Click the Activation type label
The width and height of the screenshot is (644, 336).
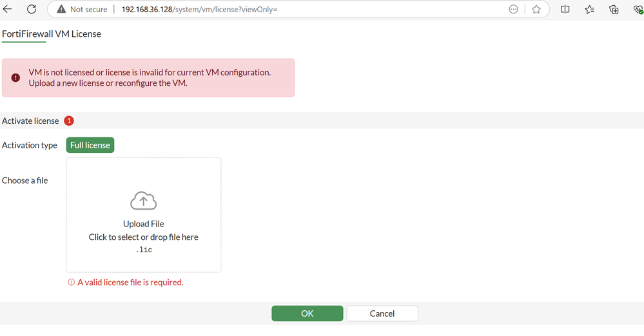(x=30, y=145)
